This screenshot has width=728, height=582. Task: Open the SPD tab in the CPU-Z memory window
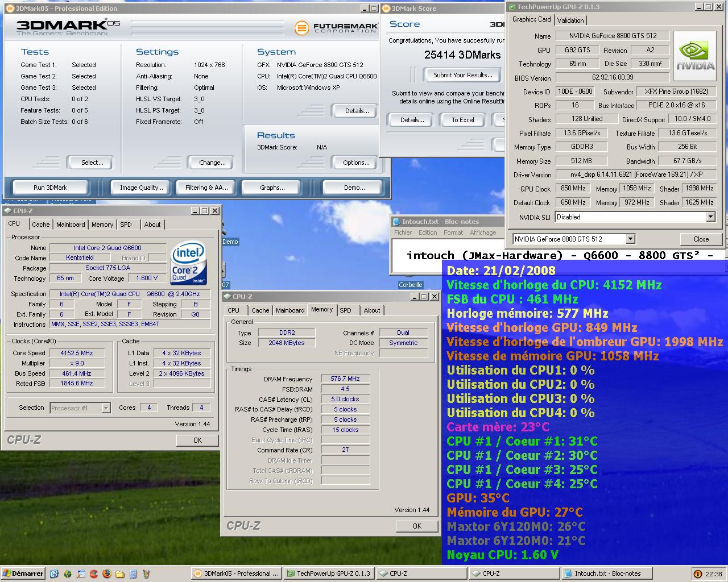click(x=345, y=310)
